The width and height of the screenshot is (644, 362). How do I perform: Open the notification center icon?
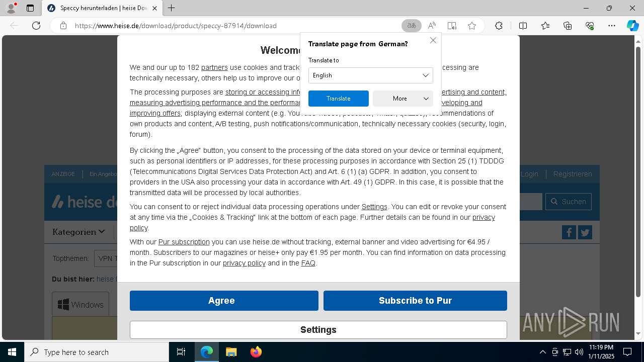[627, 352]
